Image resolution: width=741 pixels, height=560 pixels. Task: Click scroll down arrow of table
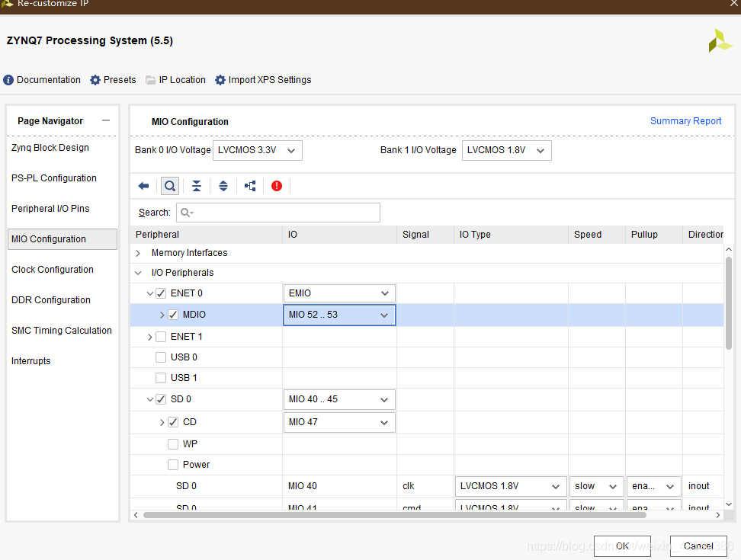point(729,504)
